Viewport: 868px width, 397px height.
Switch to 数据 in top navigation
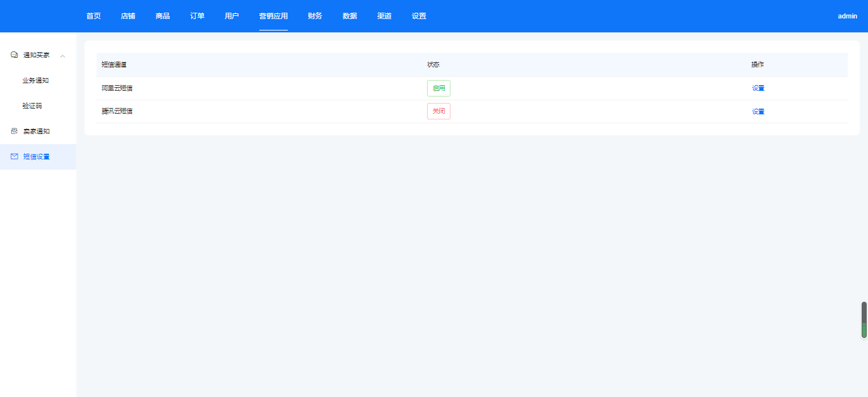[349, 16]
